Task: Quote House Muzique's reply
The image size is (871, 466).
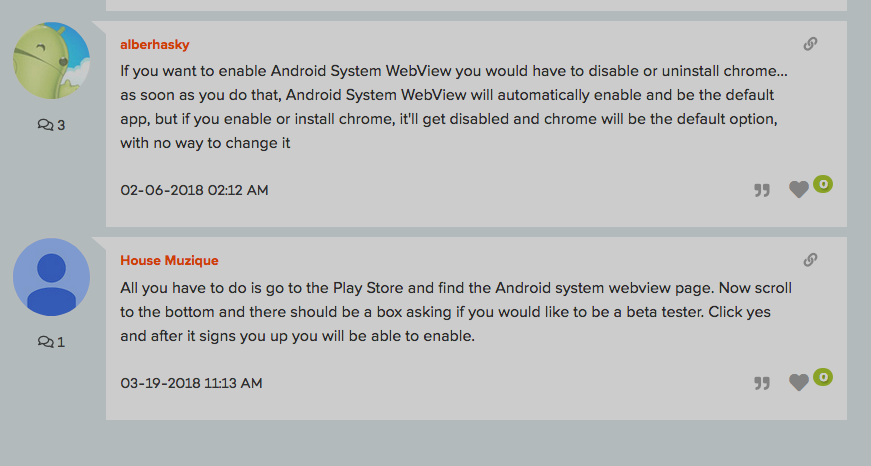Action: (762, 383)
